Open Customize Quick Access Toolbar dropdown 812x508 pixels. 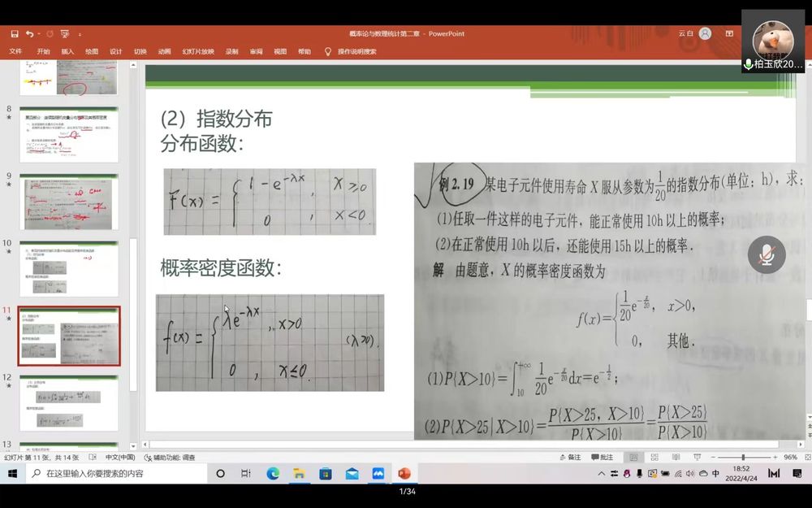point(80,34)
